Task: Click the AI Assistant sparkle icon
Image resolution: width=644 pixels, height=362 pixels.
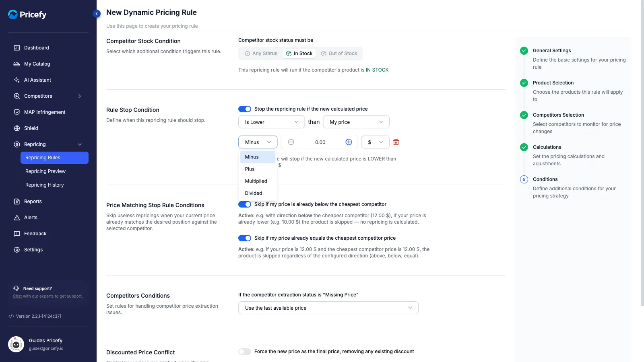Action: [x=17, y=80]
